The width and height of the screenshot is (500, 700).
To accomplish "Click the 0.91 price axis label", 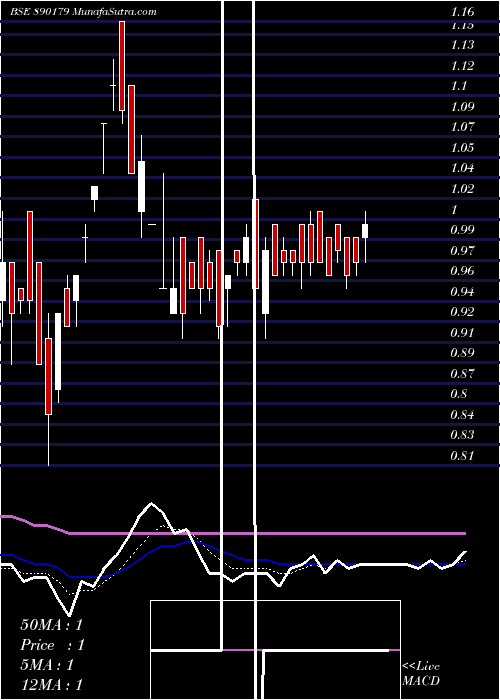I will click(462, 332).
